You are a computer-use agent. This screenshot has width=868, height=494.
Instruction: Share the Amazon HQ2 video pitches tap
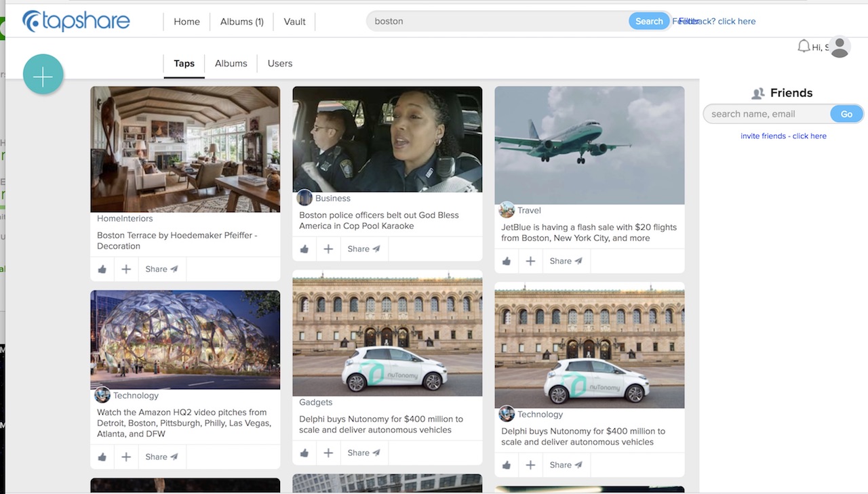coord(161,457)
